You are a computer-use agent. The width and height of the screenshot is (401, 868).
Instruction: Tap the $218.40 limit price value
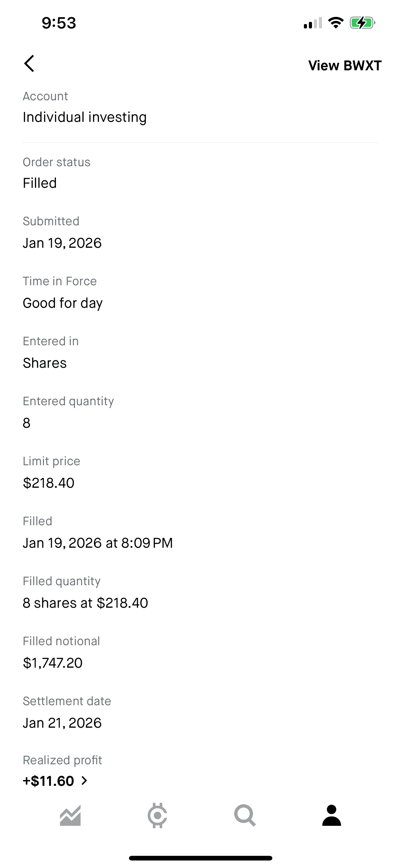click(x=48, y=483)
